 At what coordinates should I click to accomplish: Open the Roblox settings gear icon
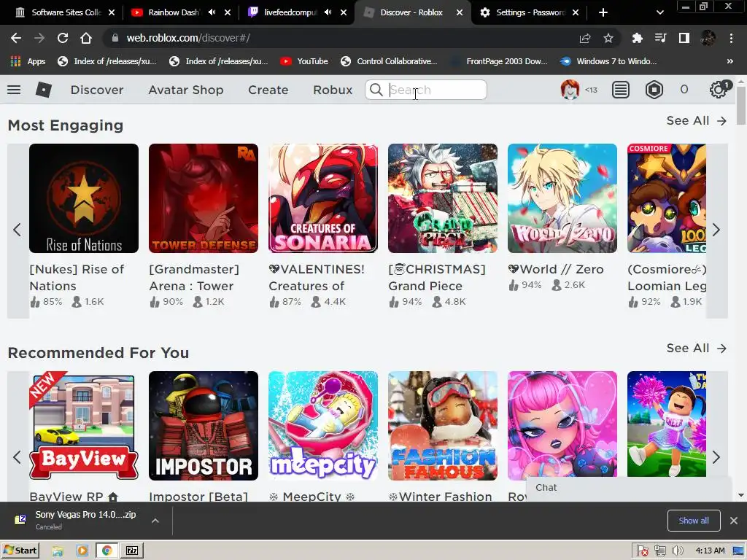pyautogui.click(x=718, y=90)
